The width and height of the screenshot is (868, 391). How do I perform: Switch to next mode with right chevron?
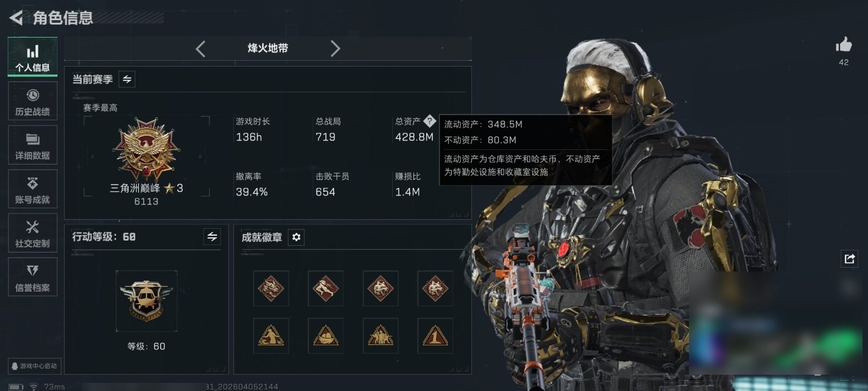[x=335, y=49]
